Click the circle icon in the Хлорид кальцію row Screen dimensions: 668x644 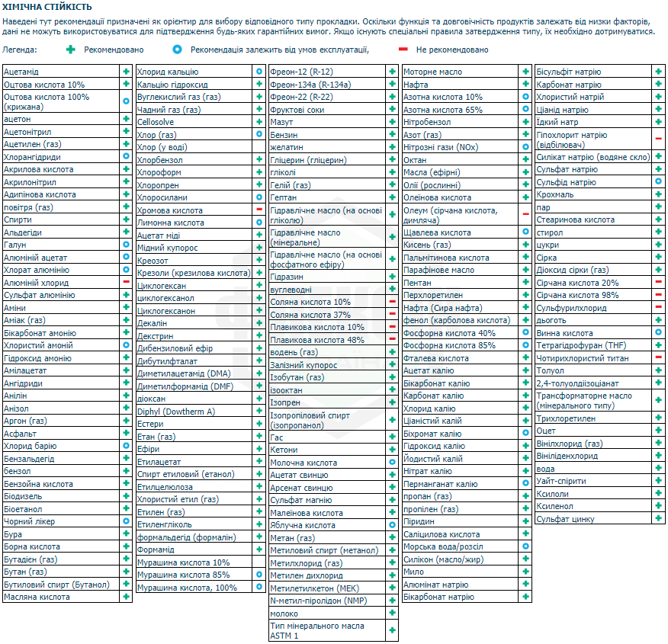(259, 72)
